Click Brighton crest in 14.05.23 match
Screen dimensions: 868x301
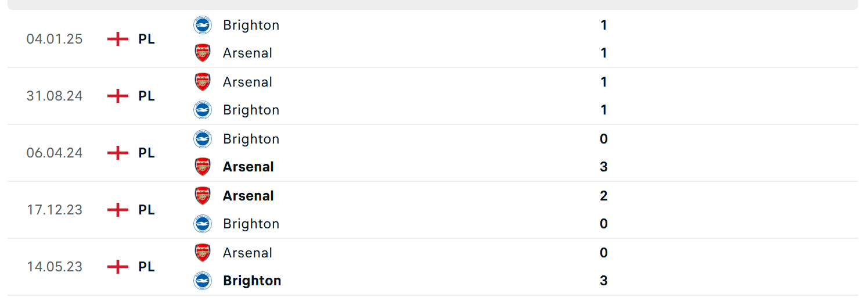202,281
